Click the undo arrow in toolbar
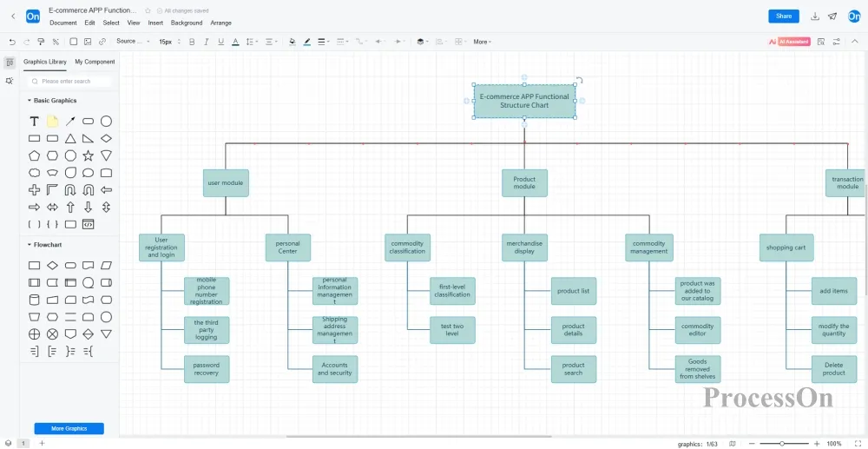 pos(12,42)
